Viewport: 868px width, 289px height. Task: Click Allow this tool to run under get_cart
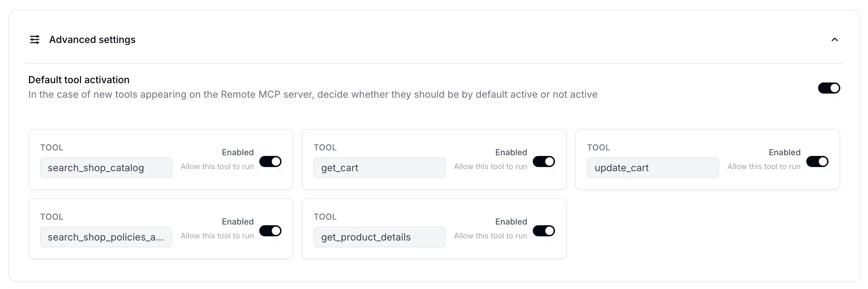tap(490, 166)
